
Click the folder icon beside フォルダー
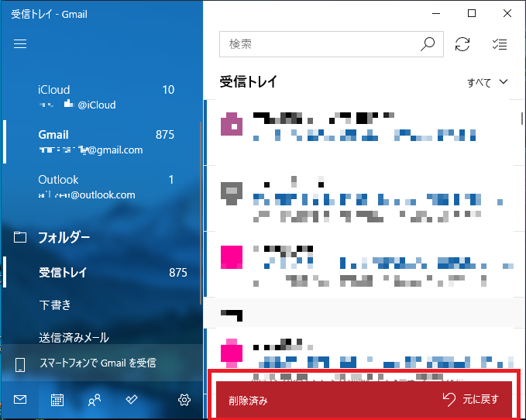click(x=20, y=237)
